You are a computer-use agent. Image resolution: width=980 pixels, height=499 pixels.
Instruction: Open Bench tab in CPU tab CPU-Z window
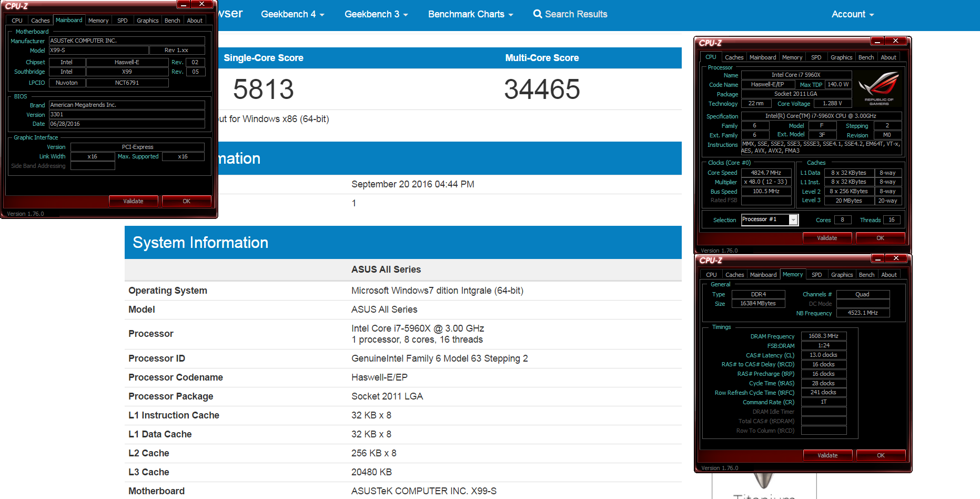(x=866, y=57)
